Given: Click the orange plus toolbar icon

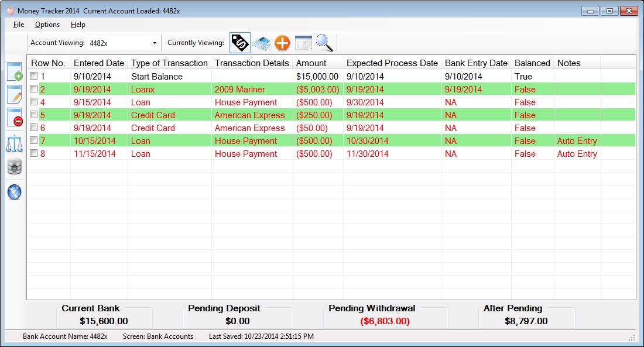Looking at the screenshot, I should coord(282,43).
